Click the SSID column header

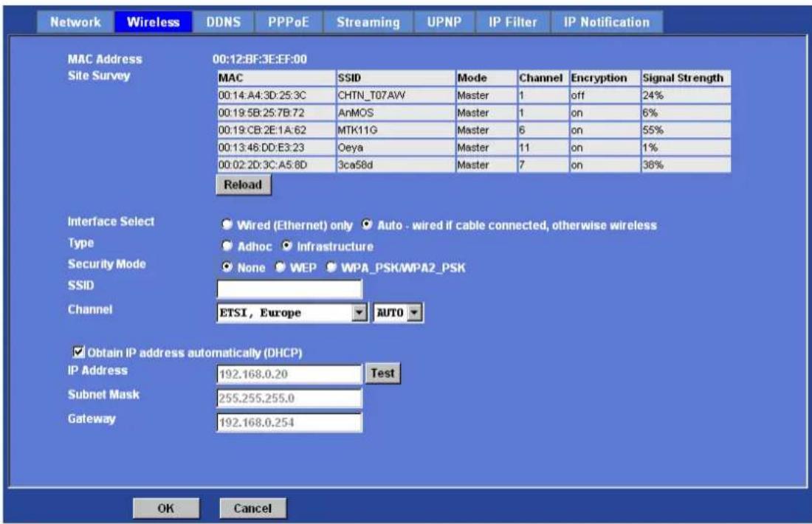(x=396, y=78)
